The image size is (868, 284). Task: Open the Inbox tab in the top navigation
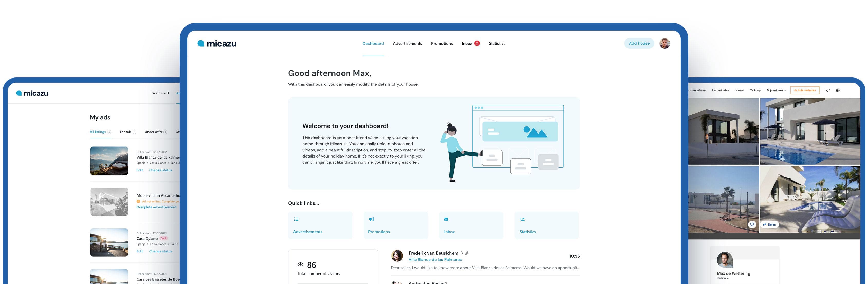point(467,43)
